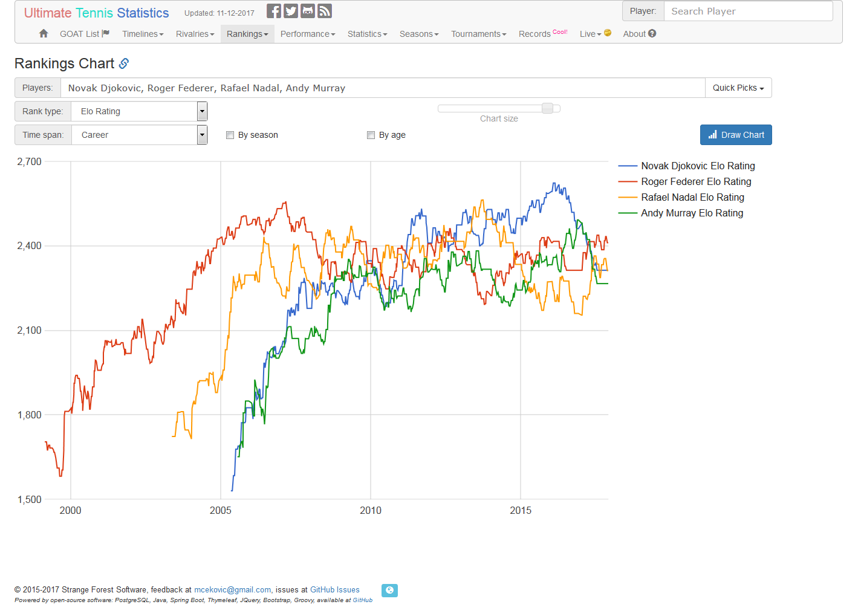Click the Updated: 11-12-2017 text
861x616 pixels.
pos(219,13)
